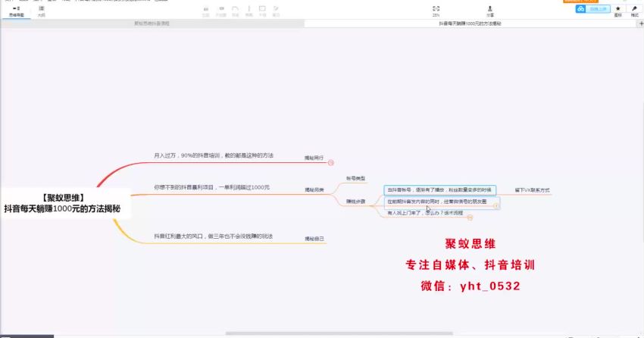644x338 pixels.
Task: Open the 分享 share menu
Action: point(490,11)
